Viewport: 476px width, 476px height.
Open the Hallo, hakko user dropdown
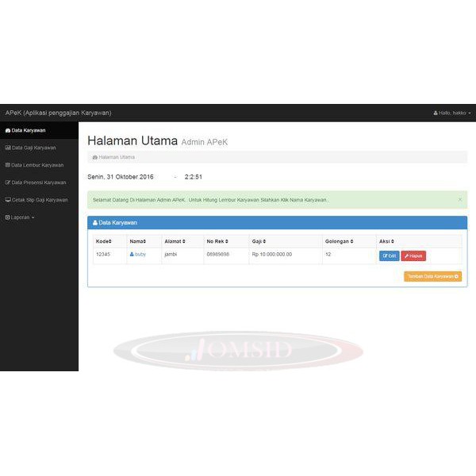pos(452,113)
